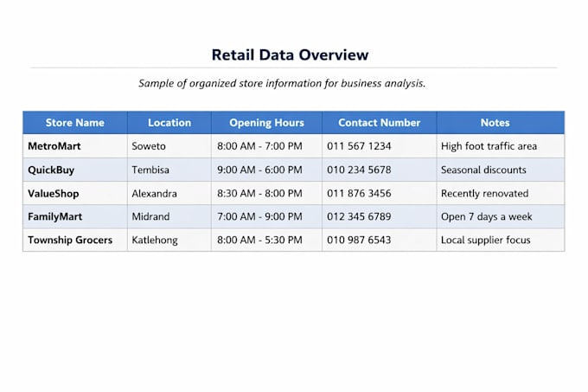
Task: Click the Store Name column header
Action: click(x=75, y=123)
